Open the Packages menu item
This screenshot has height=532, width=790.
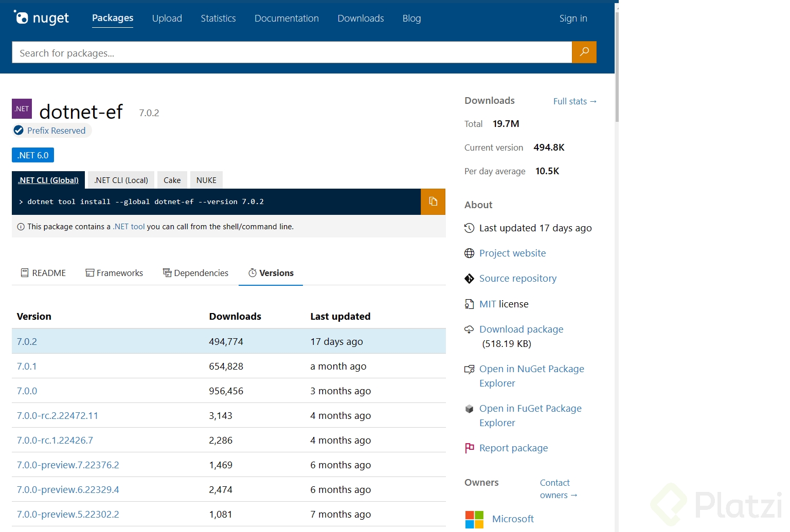click(x=113, y=18)
